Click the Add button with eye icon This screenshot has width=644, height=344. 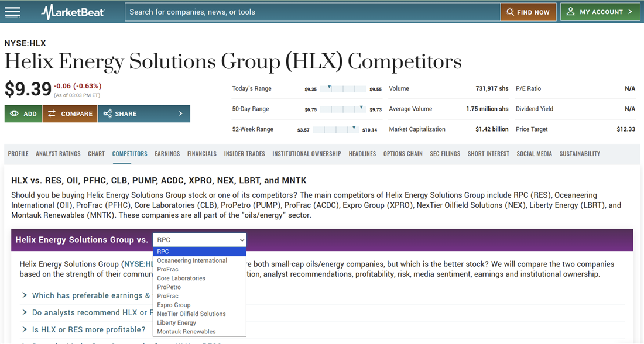[23, 113]
